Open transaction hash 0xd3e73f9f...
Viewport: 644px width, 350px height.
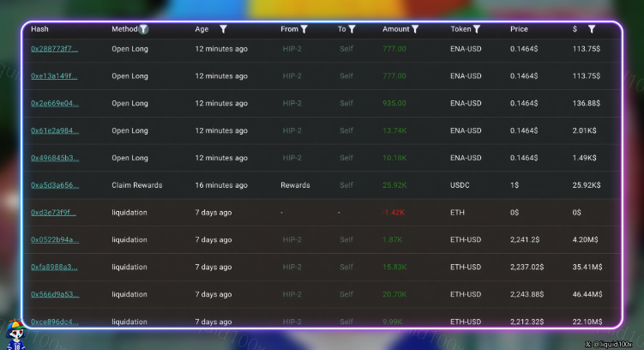coord(53,213)
